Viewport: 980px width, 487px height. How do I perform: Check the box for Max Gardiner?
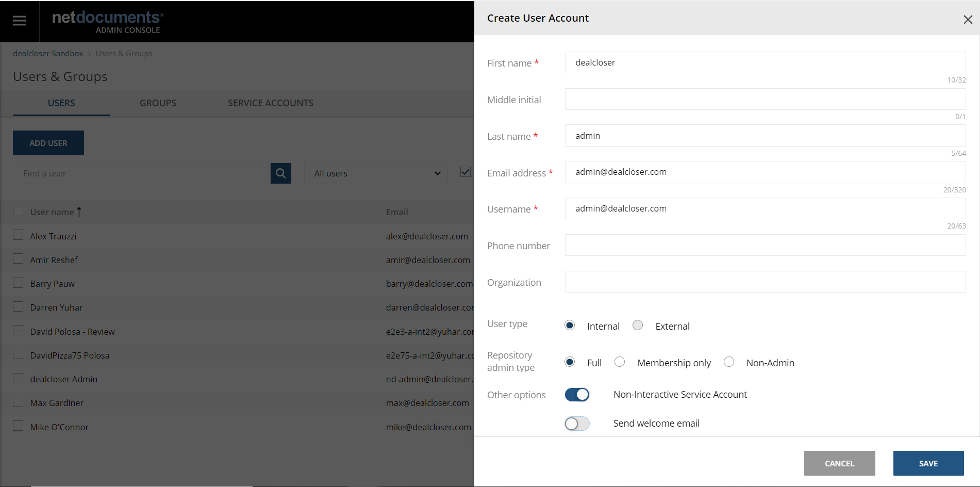coord(18,402)
